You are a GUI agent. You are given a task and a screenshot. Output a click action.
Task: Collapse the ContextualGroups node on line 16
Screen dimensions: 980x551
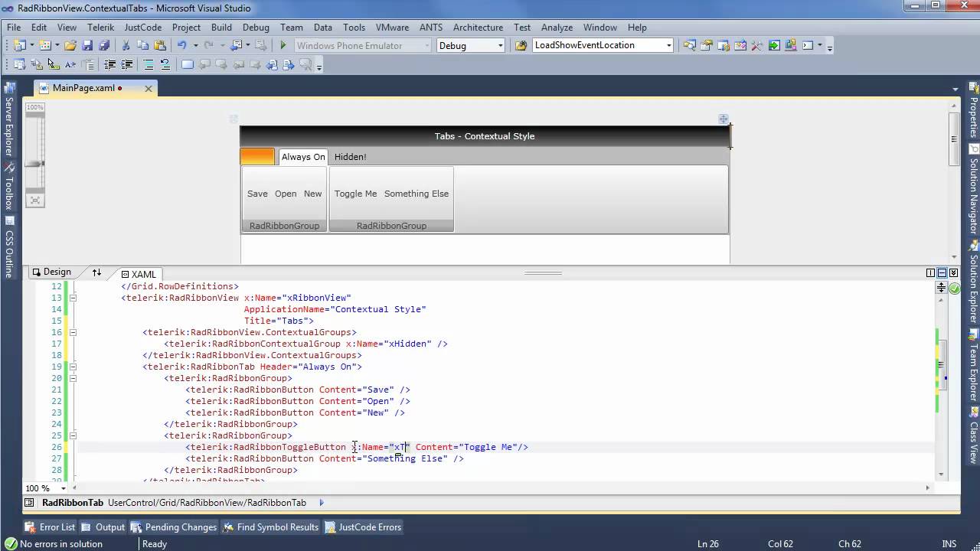[x=73, y=332]
